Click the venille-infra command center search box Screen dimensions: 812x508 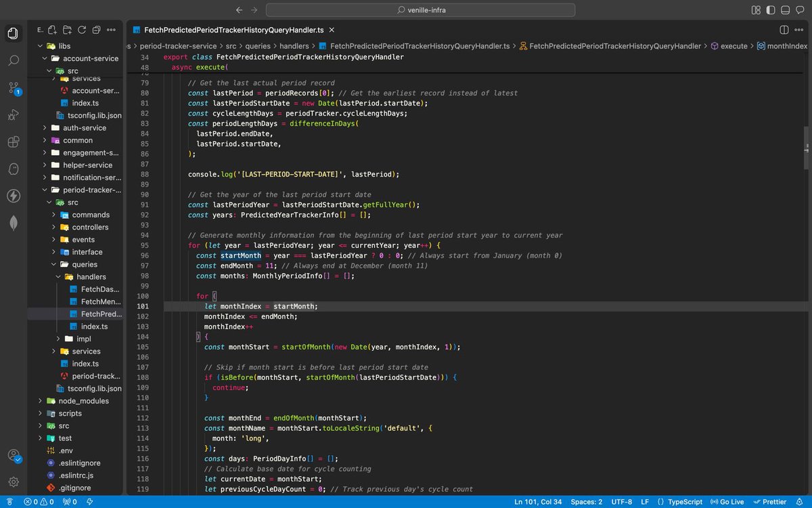420,10
